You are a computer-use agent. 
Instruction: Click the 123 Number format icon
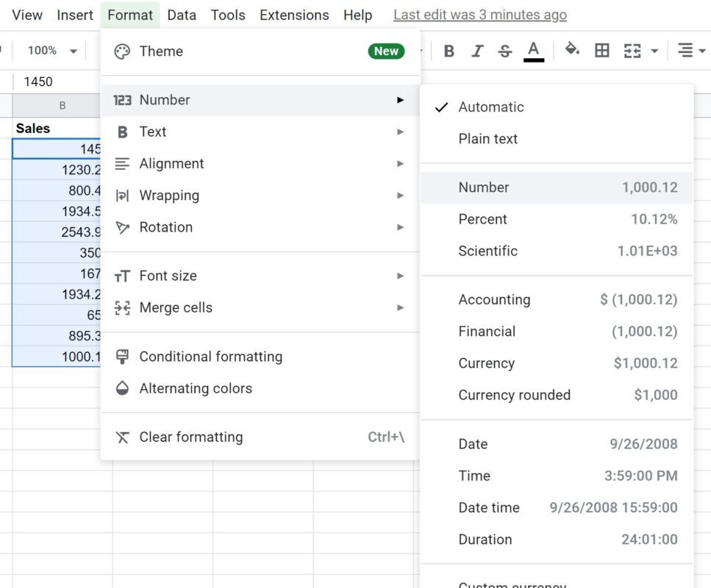pos(122,100)
